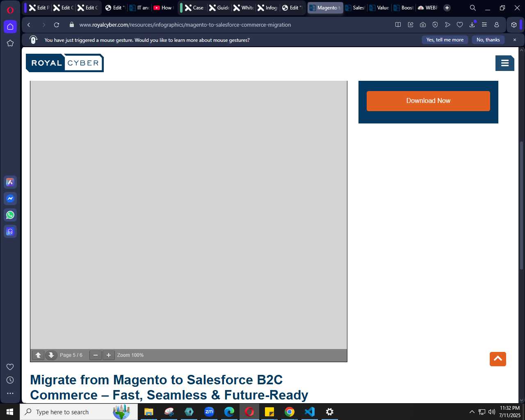Open the extensions cube icon
The height and width of the screenshot is (420, 525).
point(514,25)
